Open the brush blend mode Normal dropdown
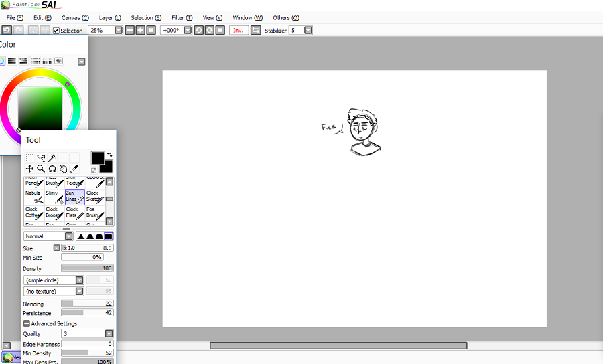Screen dimensions: 603x364 (68, 236)
